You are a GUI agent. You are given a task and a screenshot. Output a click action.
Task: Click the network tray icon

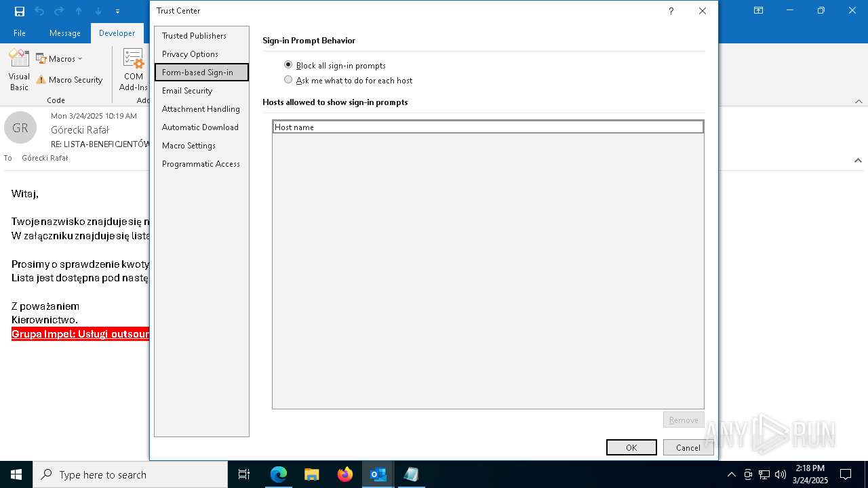tap(764, 474)
